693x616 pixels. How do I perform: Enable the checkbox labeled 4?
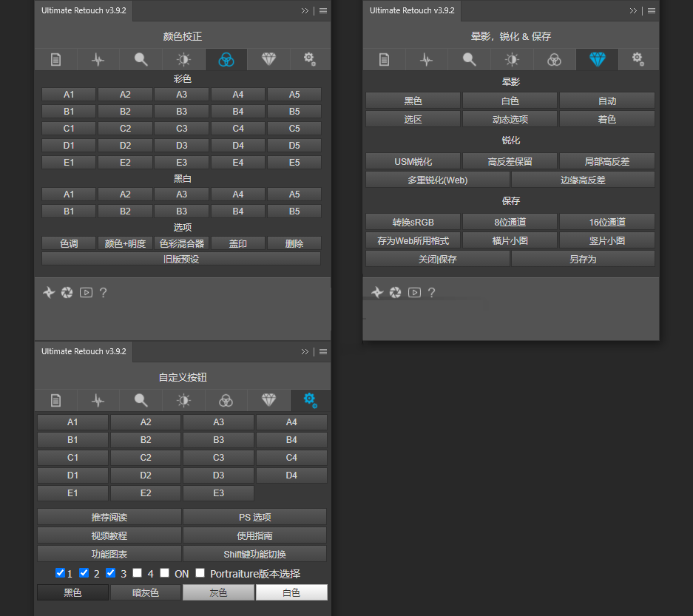138,573
